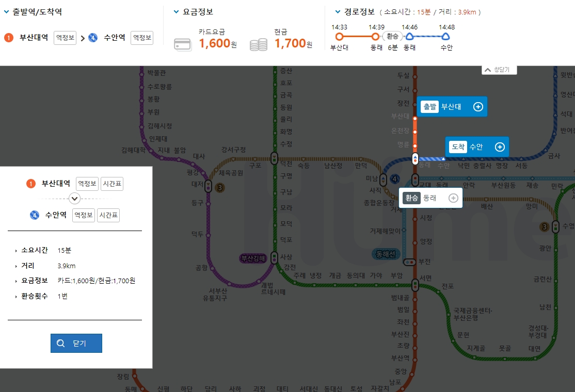575x392 pixels.
Task: Open 역정보 for 부산대역 in header
Action: (x=65, y=38)
